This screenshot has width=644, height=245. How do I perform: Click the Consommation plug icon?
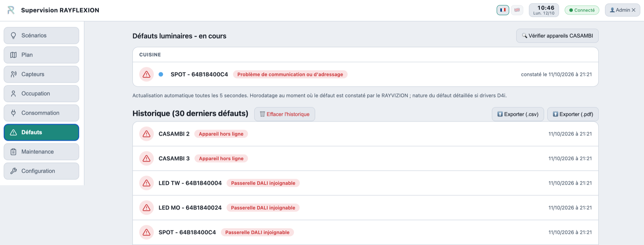(x=14, y=113)
